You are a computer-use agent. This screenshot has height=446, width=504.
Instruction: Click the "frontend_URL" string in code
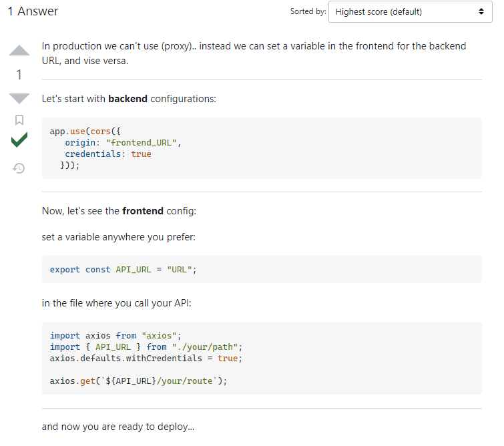click(x=141, y=142)
